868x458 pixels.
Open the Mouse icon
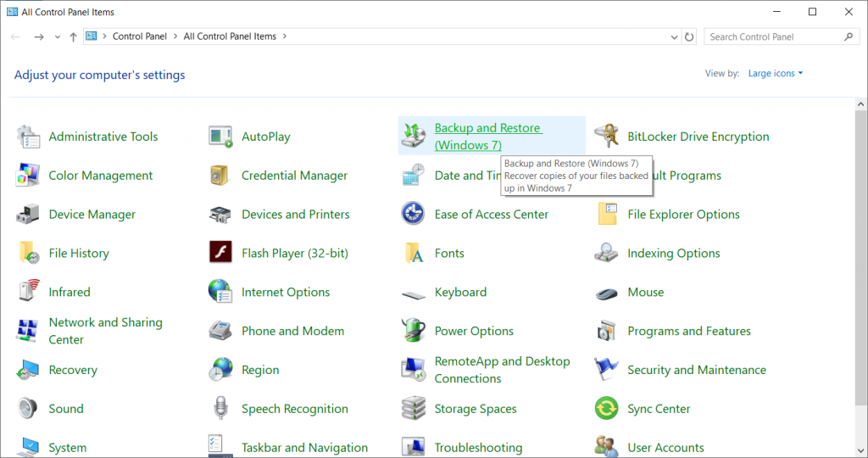(606, 293)
